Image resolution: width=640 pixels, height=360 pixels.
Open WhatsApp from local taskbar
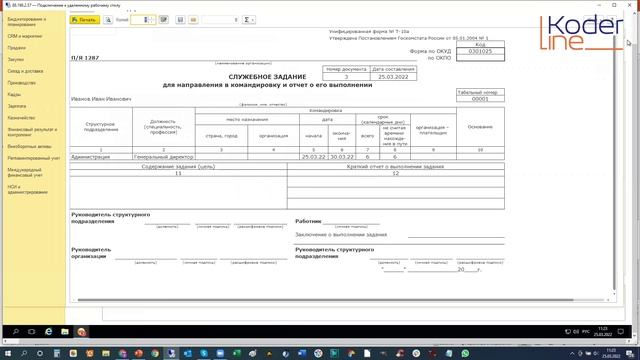pyautogui.click(x=465, y=353)
